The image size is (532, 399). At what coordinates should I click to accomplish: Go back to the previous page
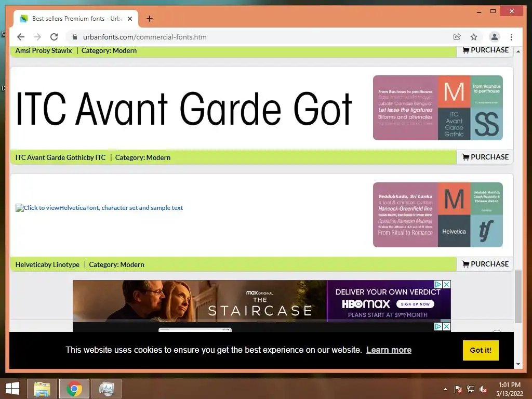click(x=21, y=37)
